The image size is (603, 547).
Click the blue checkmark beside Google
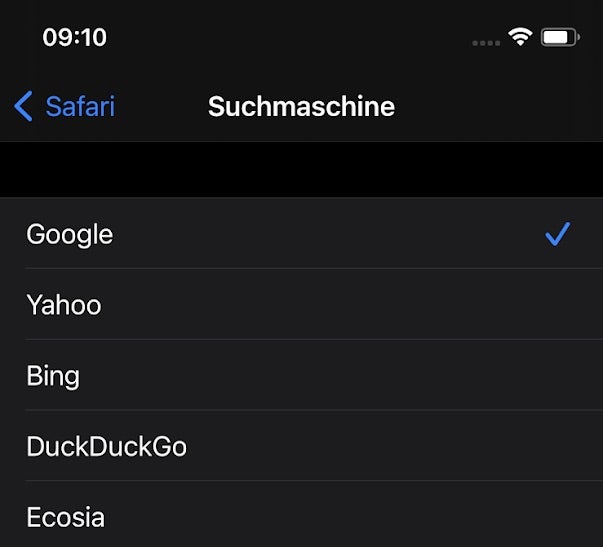click(x=557, y=234)
